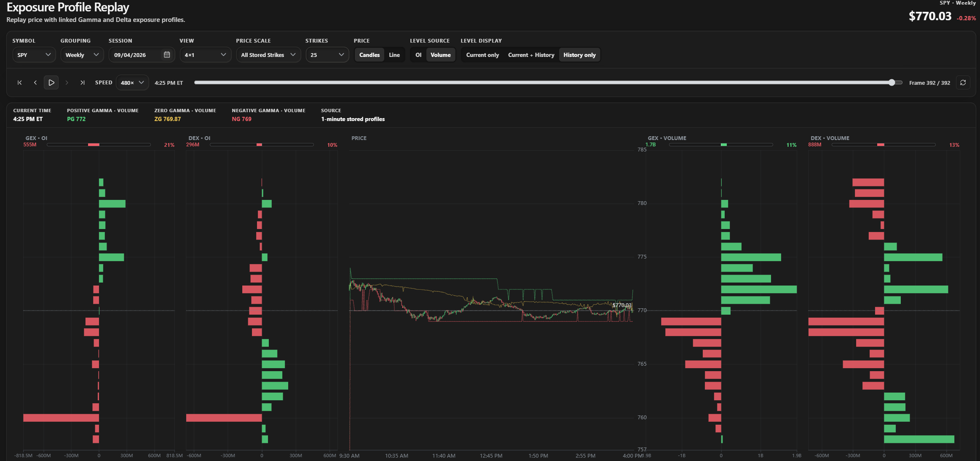Click the DEX • VOLUME panel title
This screenshot has height=461, width=980.
[830, 138]
